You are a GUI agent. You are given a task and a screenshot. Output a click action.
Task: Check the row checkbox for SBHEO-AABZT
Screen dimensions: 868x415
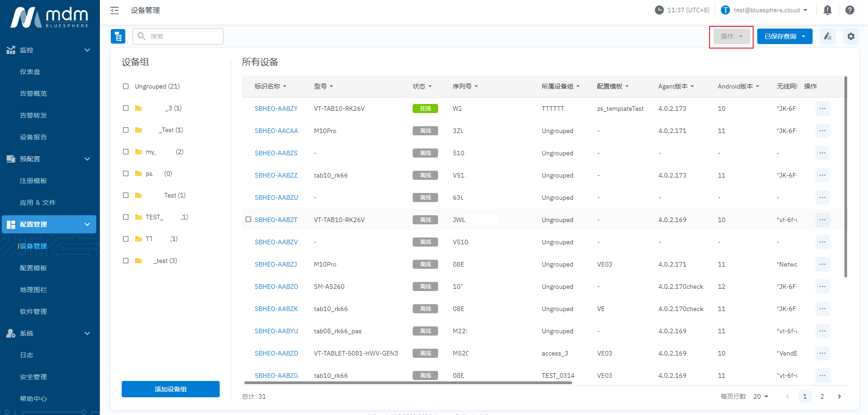tap(248, 219)
